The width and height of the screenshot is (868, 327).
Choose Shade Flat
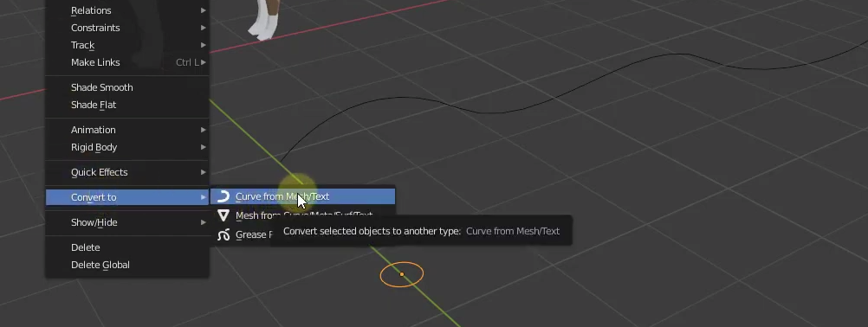point(126,105)
